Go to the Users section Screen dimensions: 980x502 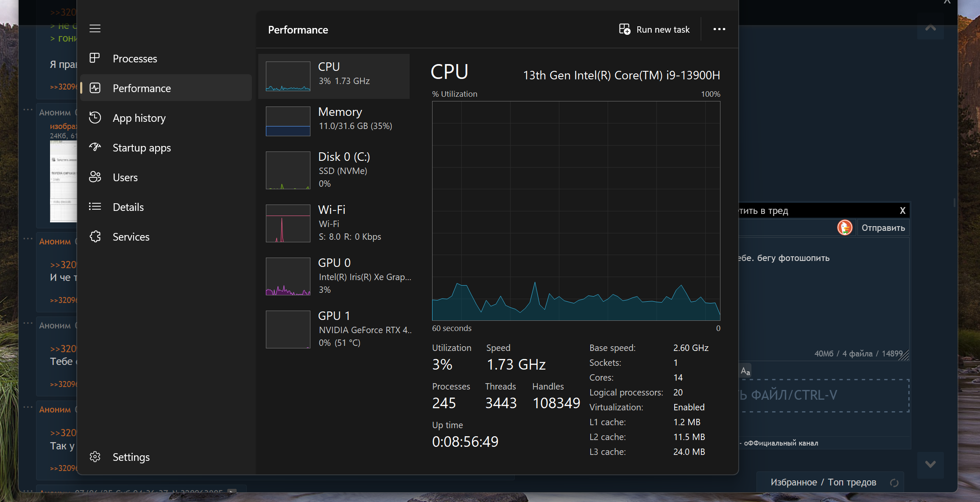click(x=125, y=177)
